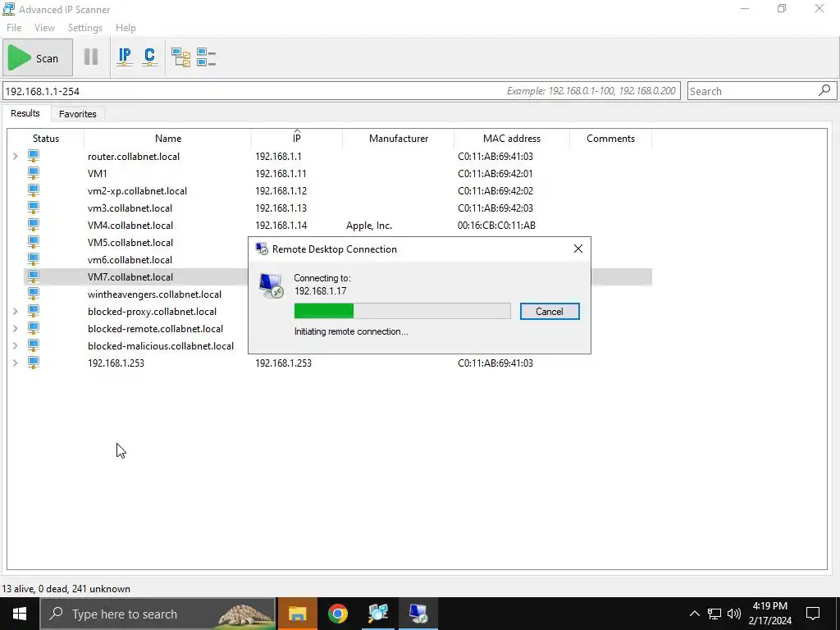Select vm2-xp.collabnet.local in results

tap(137, 190)
